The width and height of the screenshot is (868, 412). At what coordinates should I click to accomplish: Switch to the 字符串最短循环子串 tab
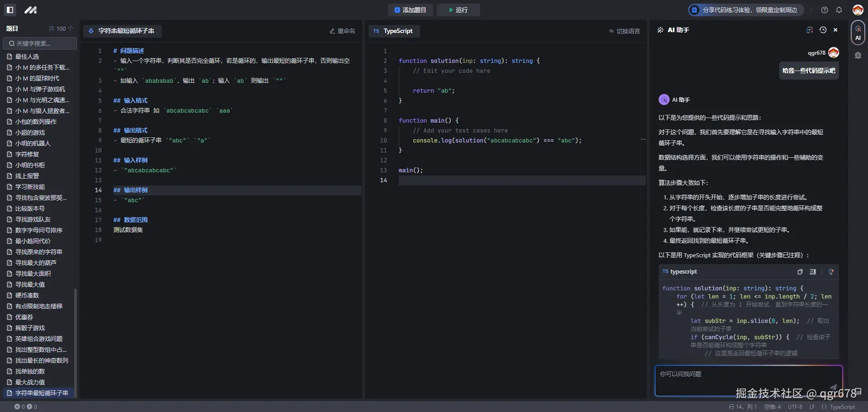[122, 31]
